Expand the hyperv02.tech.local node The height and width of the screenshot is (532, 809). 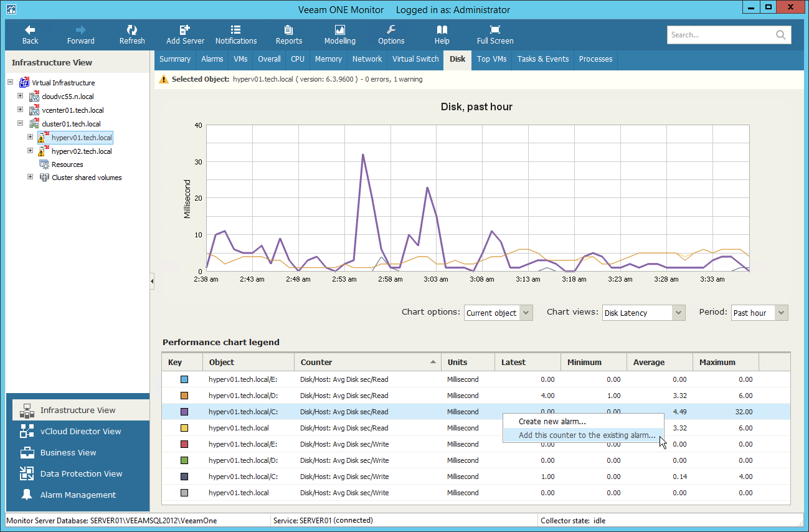pos(30,151)
